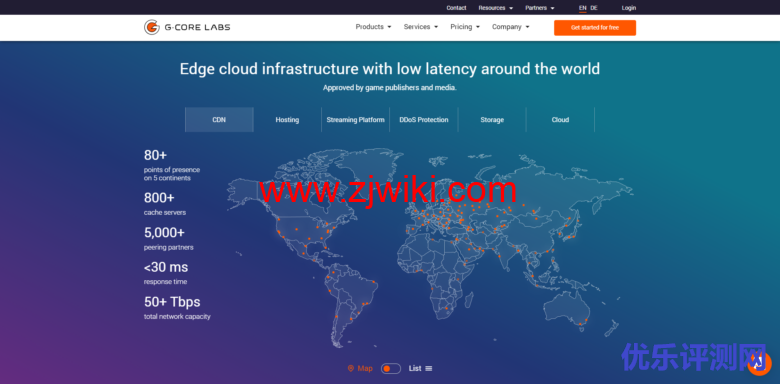Select the CDN tab
The height and width of the screenshot is (384, 780).
coord(219,120)
